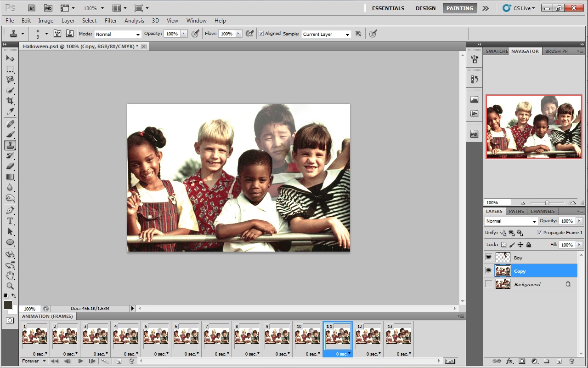Show the Background layer via its visibility box
This screenshot has height=368, width=588.
[x=488, y=284]
